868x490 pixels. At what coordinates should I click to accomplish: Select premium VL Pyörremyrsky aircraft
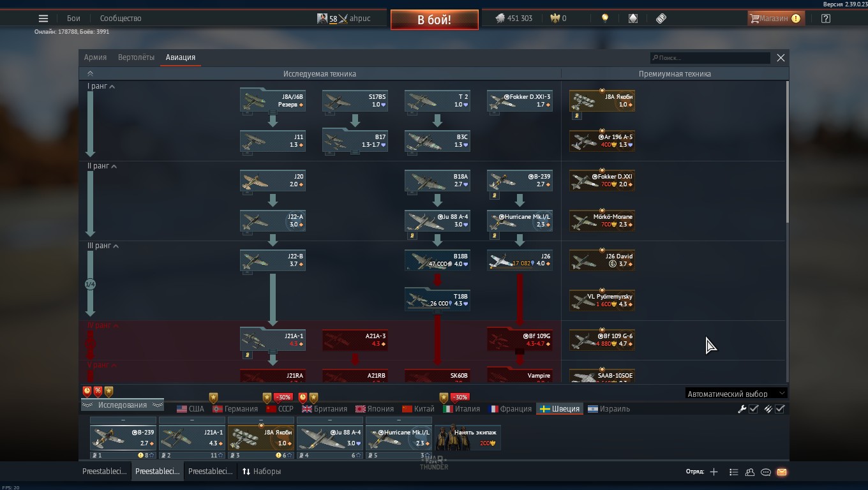(x=602, y=300)
